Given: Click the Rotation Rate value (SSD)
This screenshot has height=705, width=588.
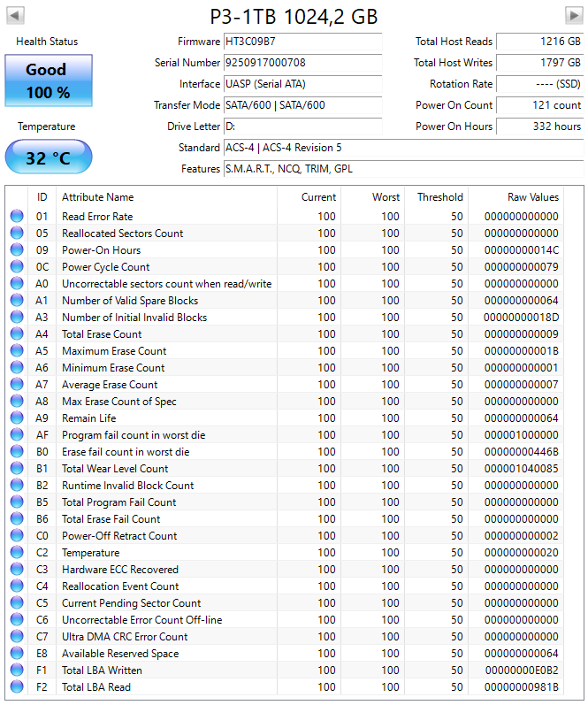Looking at the screenshot, I should coord(540,84).
